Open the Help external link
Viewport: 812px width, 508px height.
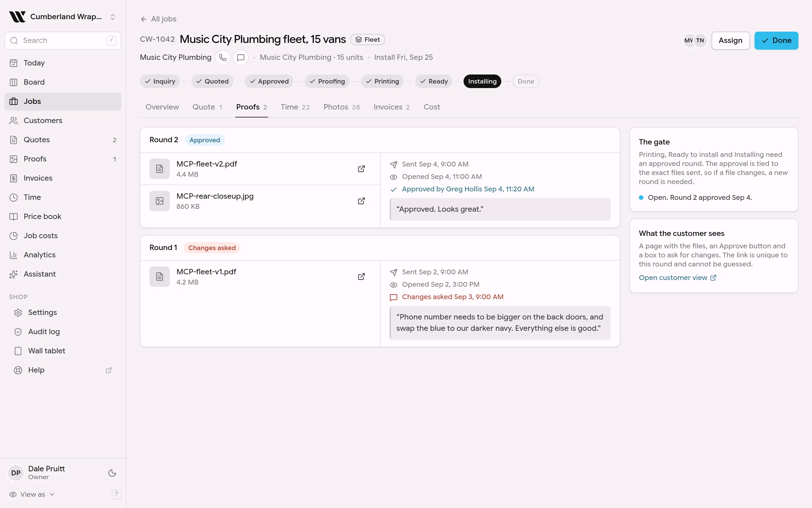[x=63, y=370]
